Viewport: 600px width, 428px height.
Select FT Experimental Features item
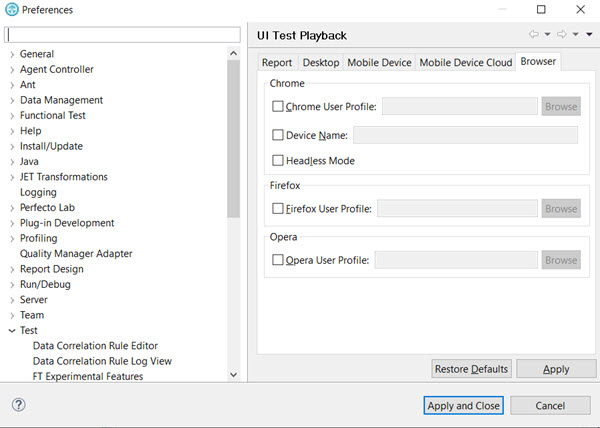tap(88, 376)
